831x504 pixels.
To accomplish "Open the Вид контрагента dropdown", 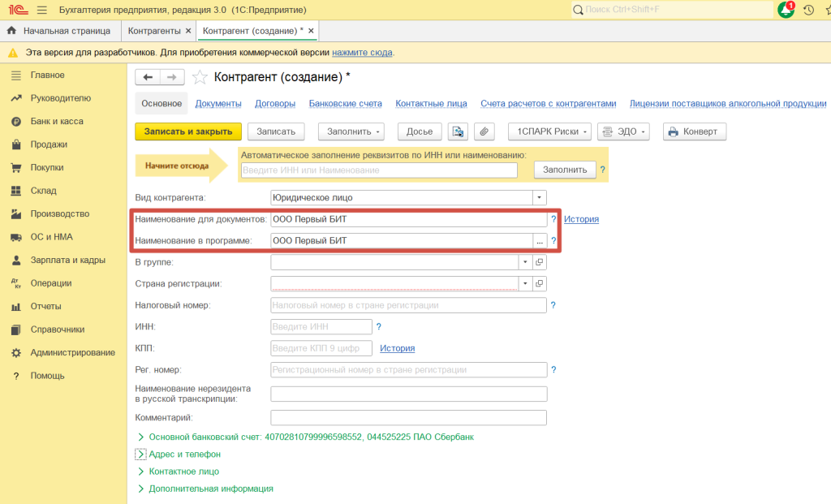I will click(539, 197).
